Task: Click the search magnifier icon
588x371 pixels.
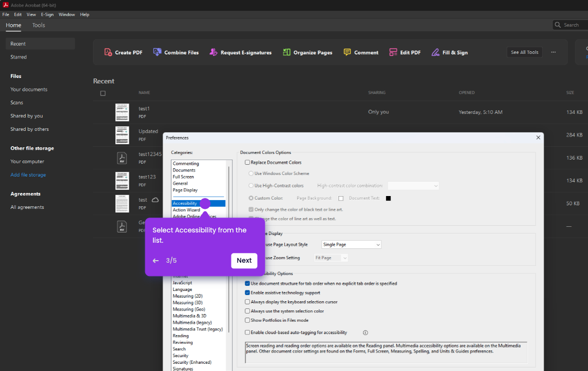Action: click(x=558, y=25)
